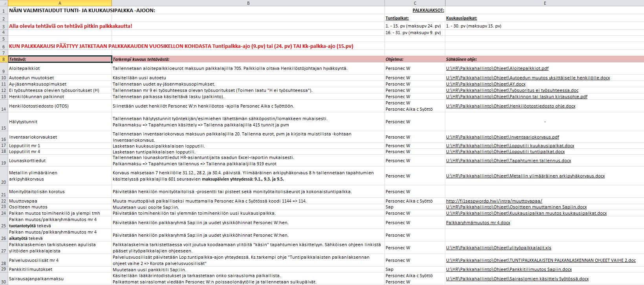Select red text 'Alla olevia tehtäviä on tehtävä'
This screenshot has height=285, width=644.
click(x=71, y=26)
